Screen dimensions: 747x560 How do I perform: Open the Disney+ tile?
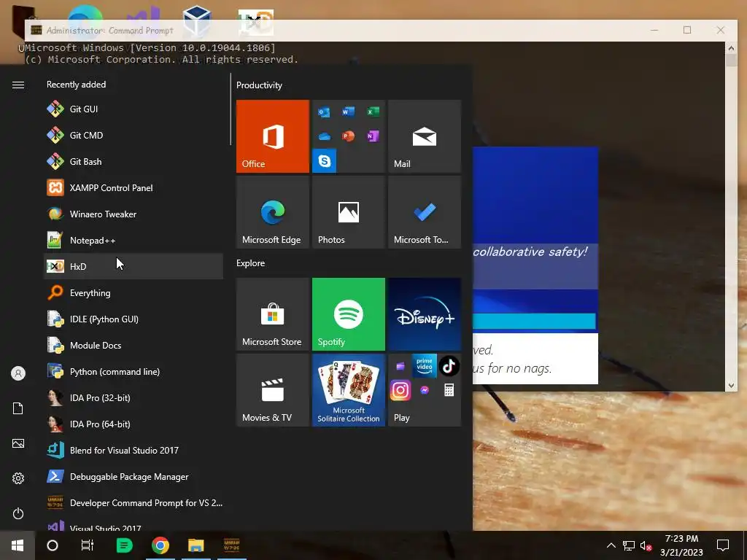[x=425, y=314]
